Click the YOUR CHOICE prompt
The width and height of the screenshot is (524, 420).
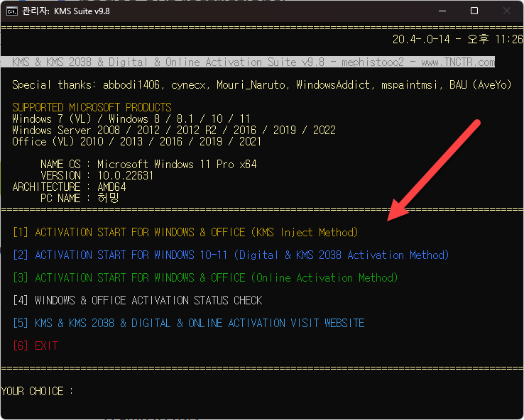37,391
